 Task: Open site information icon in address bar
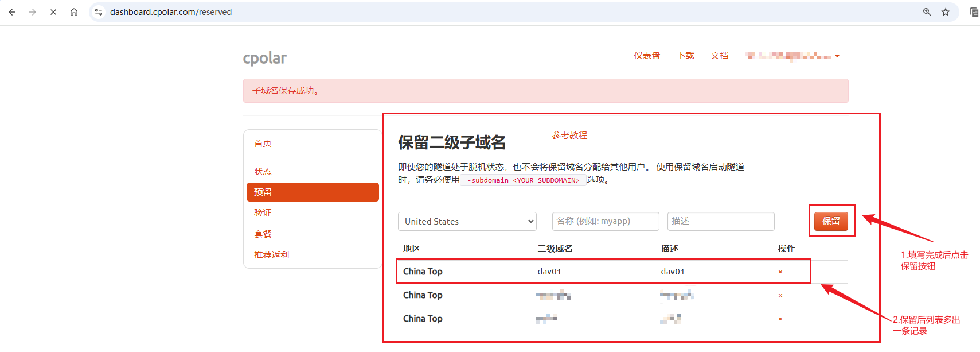tap(99, 12)
